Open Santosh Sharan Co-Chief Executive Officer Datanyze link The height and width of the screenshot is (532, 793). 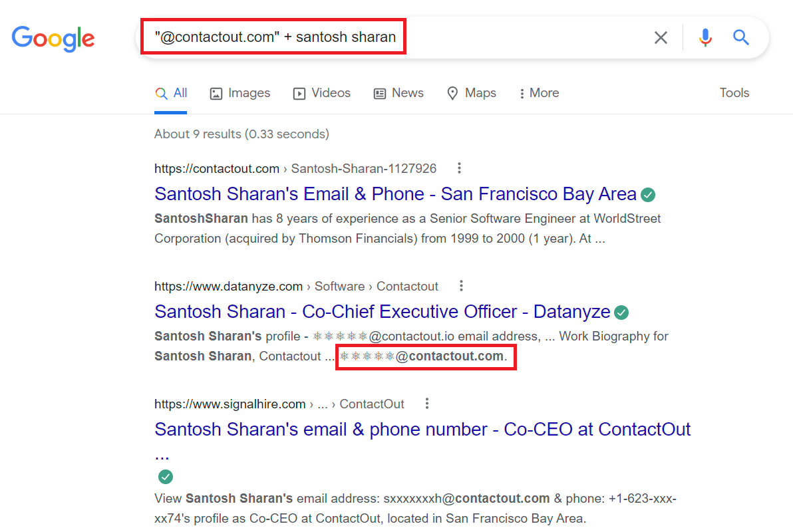pyautogui.click(x=383, y=311)
